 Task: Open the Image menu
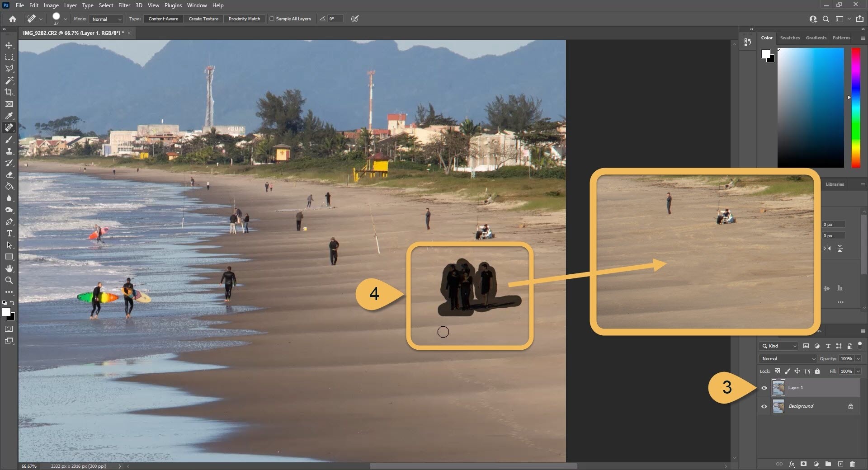point(51,5)
